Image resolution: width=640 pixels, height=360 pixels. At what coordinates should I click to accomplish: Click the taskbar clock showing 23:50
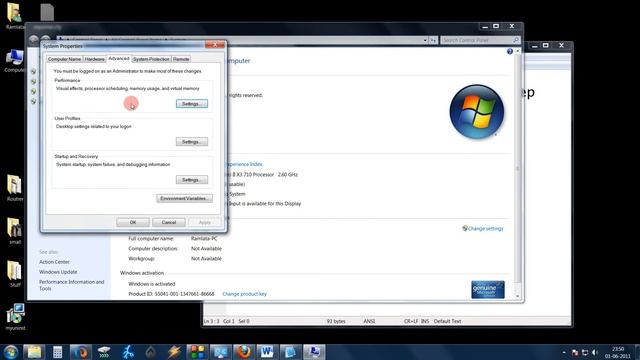coord(618,353)
